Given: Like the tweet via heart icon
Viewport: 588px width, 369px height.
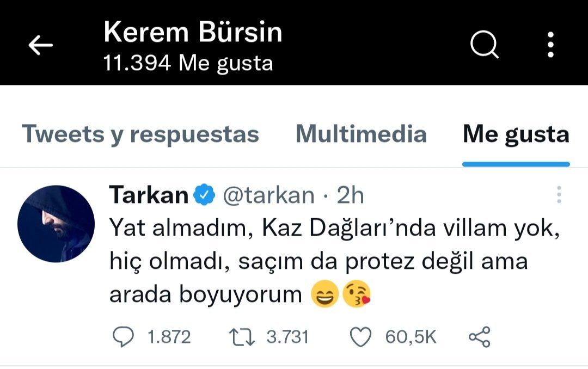Looking at the screenshot, I should [x=360, y=337].
